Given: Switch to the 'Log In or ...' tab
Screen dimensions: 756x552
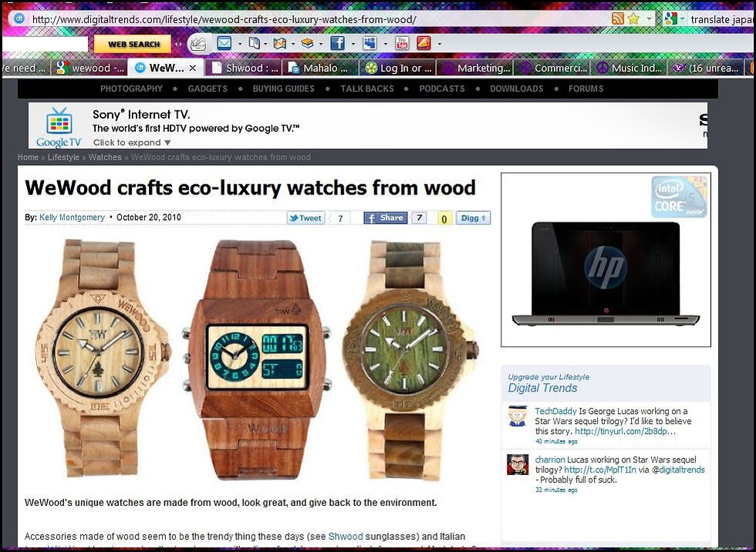Looking at the screenshot, I should [x=398, y=68].
